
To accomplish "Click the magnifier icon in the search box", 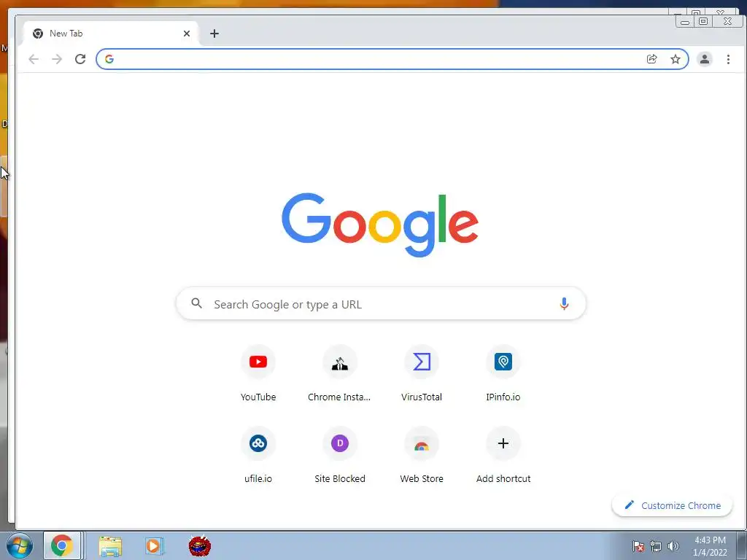I will 196,303.
